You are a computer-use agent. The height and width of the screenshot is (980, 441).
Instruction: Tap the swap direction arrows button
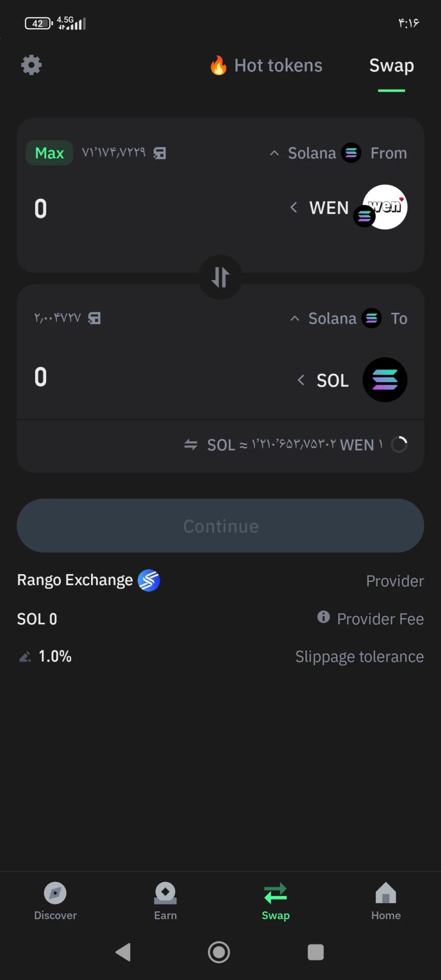pyautogui.click(x=220, y=277)
